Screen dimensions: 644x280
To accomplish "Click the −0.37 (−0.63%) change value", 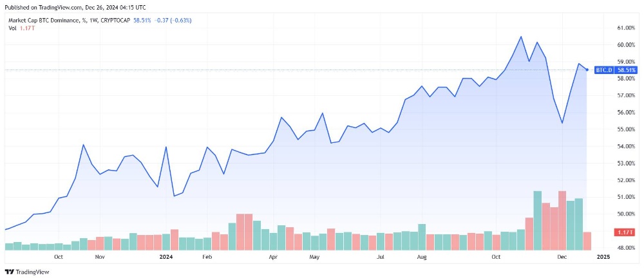I will tap(173, 20).
